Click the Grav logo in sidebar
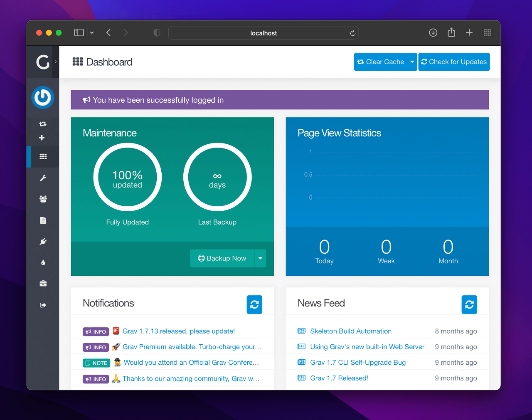 pos(43,62)
